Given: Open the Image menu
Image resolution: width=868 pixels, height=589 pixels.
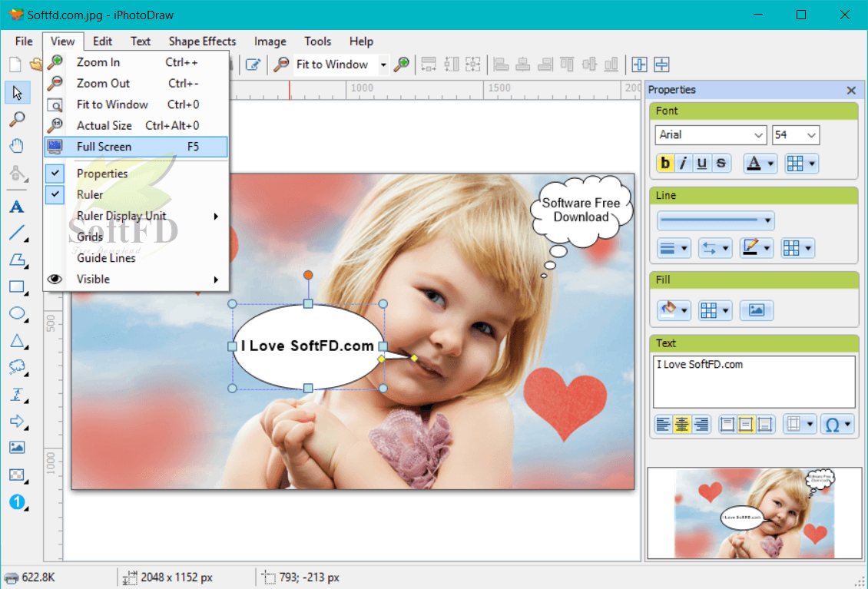Looking at the screenshot, I should (x=270, y=41).
